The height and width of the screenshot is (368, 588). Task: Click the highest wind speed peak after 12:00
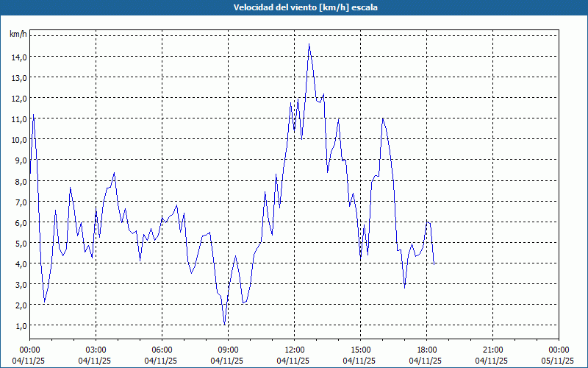[x=309, y=44]
